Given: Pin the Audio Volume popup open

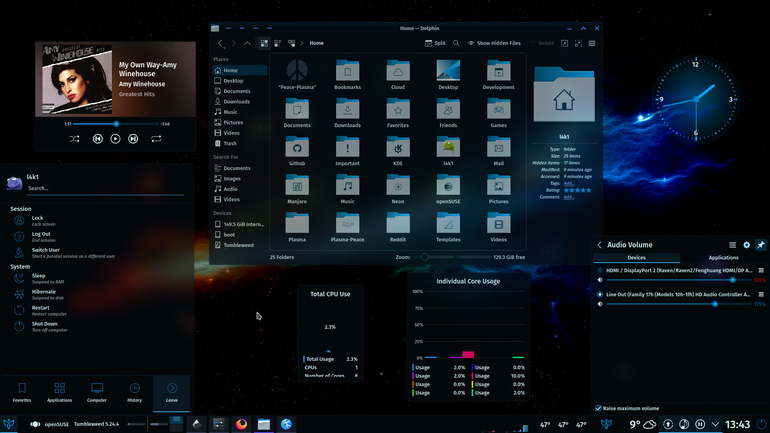Looking at the screenshot, I should point(760,244).
